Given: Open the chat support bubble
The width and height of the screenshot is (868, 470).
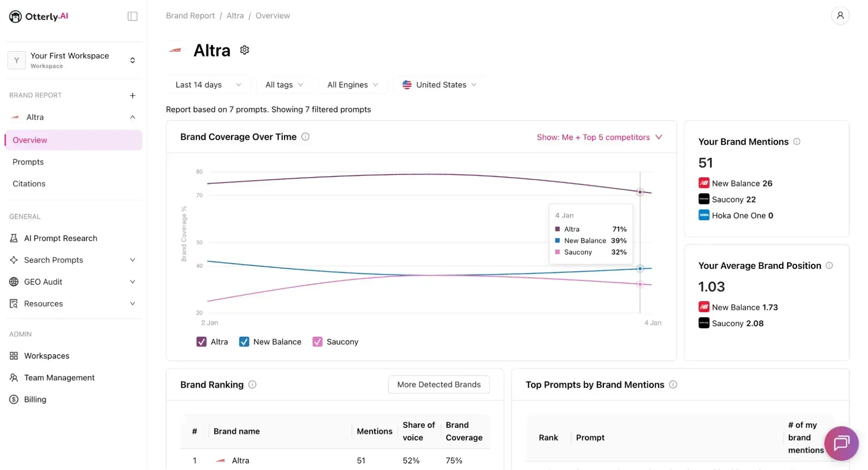Looking at the screenshot, I should coord(841,443).
